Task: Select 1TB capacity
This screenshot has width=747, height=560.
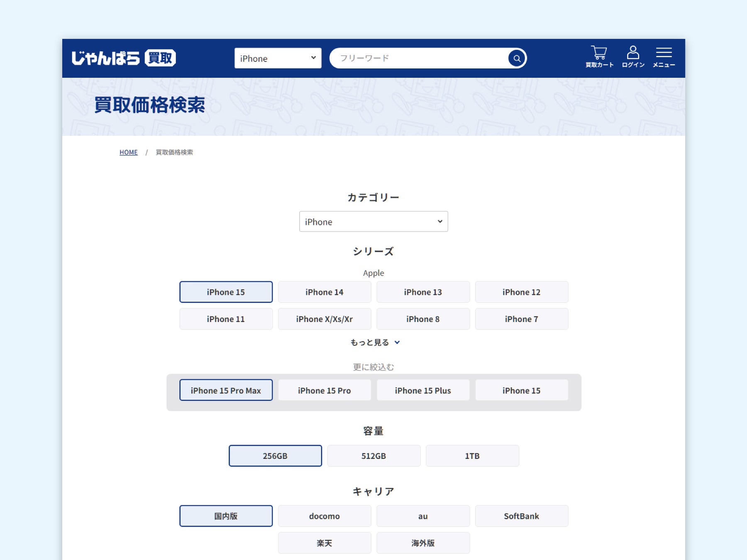Action: click(472, 456)
